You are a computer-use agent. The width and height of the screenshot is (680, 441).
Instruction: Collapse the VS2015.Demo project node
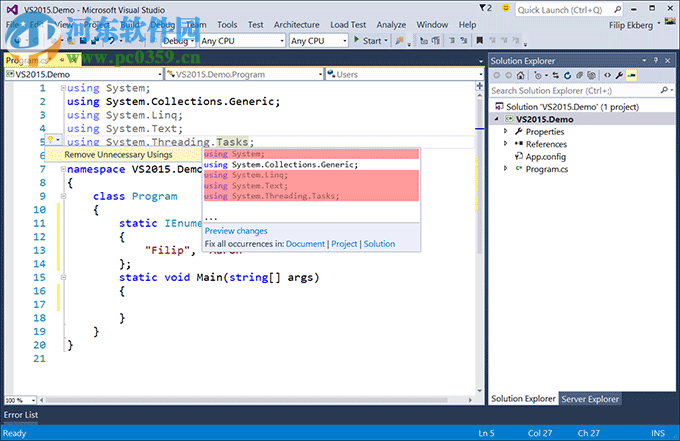[497, 118]
